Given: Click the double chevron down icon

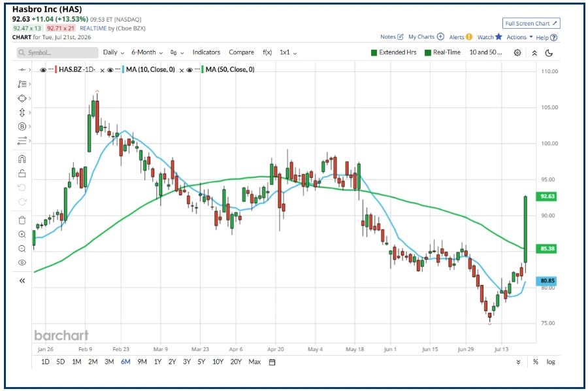Looking at the screenshot, I should [518, 362].
